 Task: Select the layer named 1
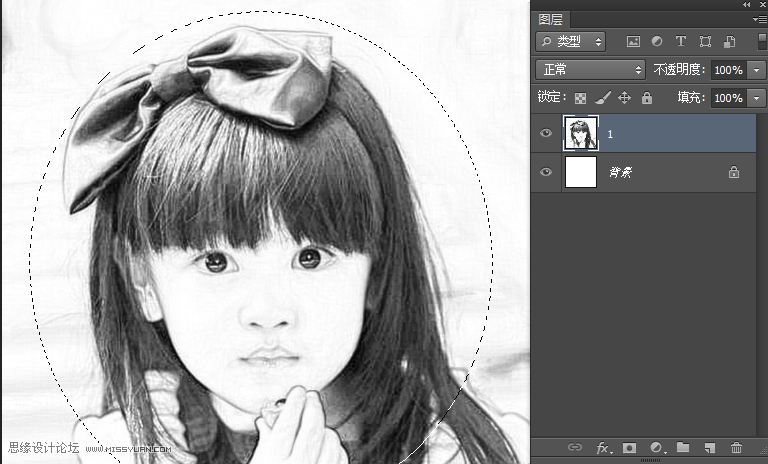pyautogui.click(x=610, y=134)
